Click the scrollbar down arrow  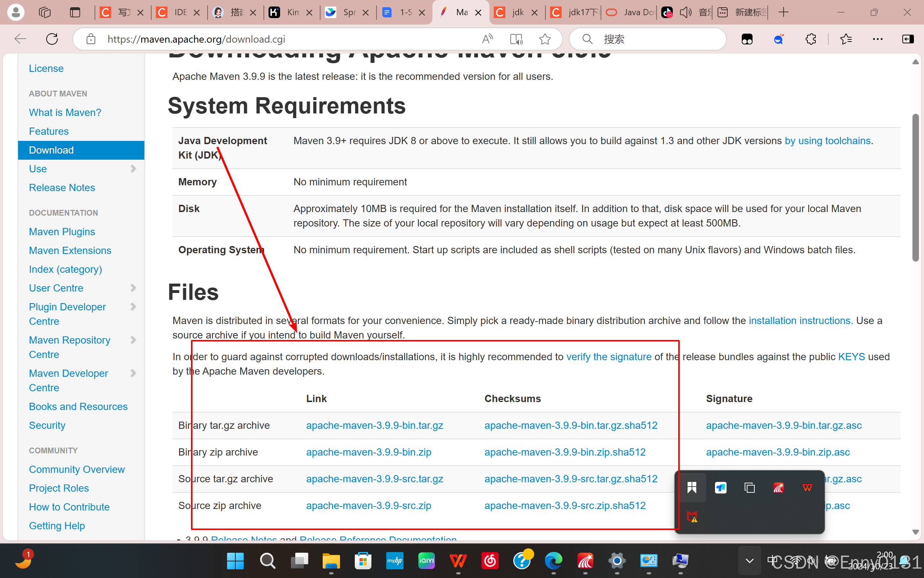tap(915, 532)
